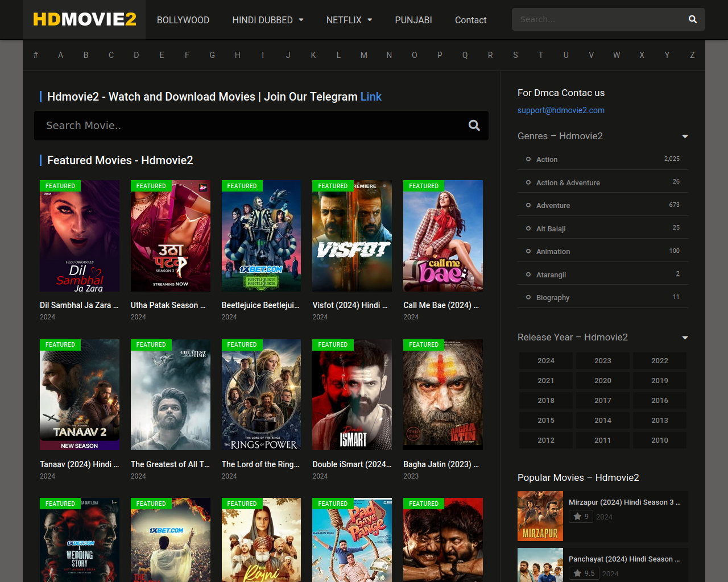Select release year 2022
The width and height of the screenshot is (728, 582).
tap(660, 361)
